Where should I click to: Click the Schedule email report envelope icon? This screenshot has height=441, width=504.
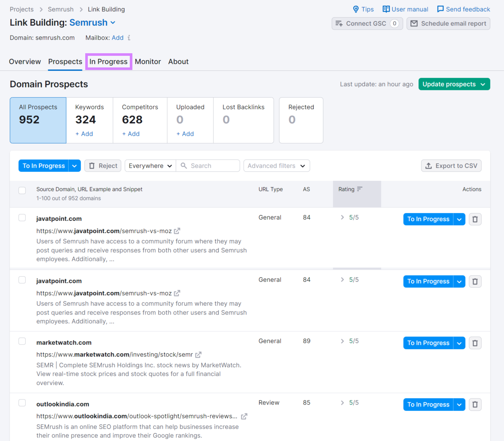coord(415,23)
